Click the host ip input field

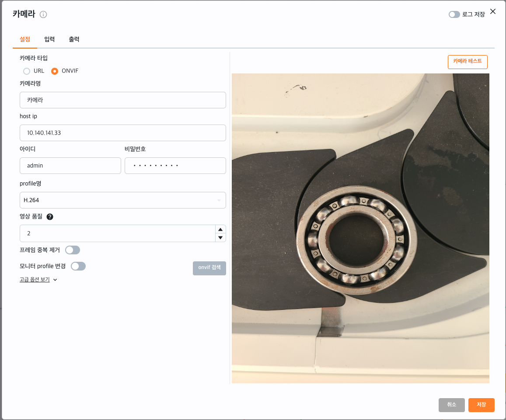pyautogui.click(x=122, y=133)
